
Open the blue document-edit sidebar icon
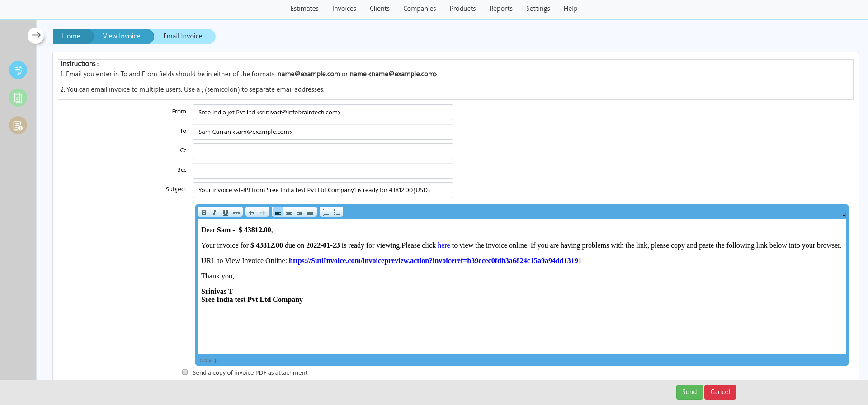[18, 70]
